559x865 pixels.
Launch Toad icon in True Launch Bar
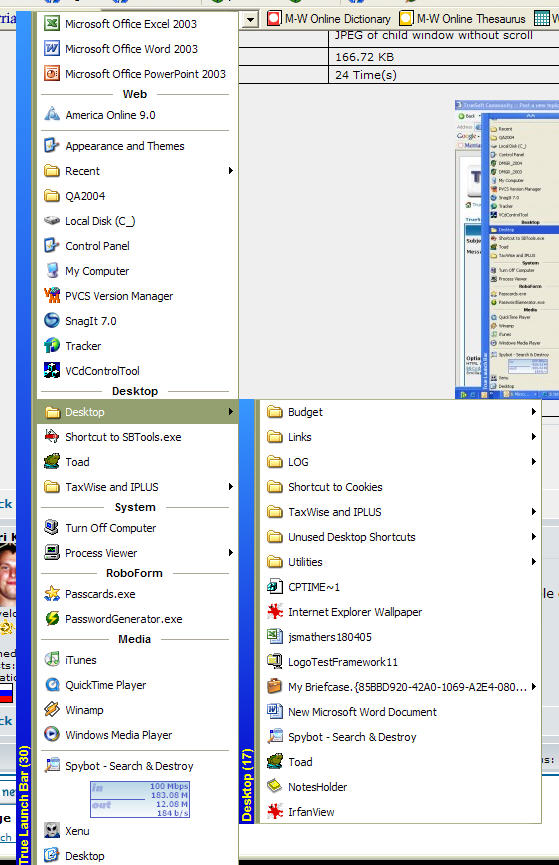coord(52,462)
